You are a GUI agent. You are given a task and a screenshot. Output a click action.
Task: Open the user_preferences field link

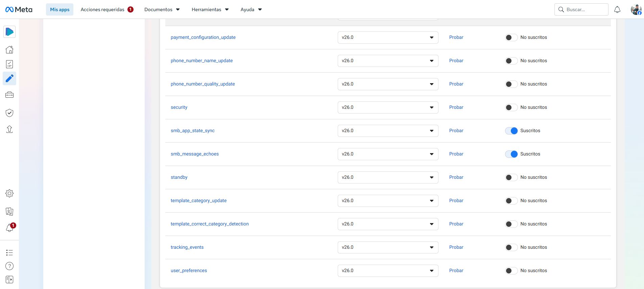(x=189, y=270)
